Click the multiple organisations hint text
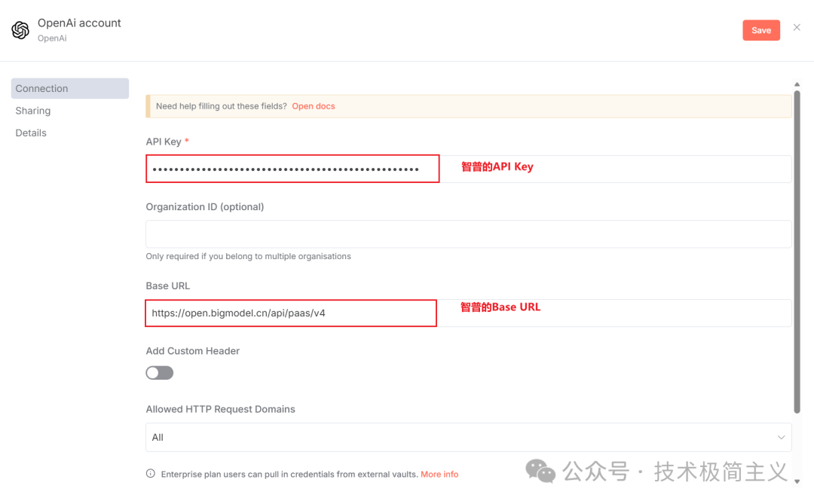The image size is (814, 504). click(248, 256)
